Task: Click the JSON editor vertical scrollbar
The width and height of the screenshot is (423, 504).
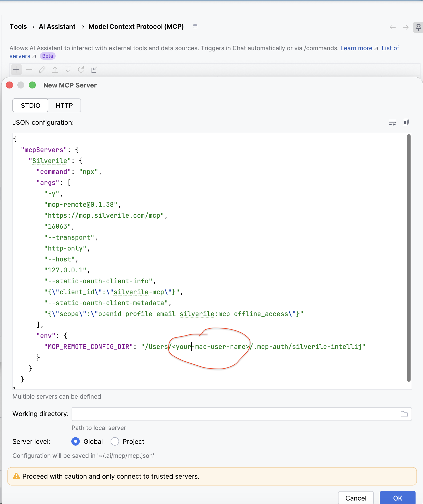Action: [409, 258]
